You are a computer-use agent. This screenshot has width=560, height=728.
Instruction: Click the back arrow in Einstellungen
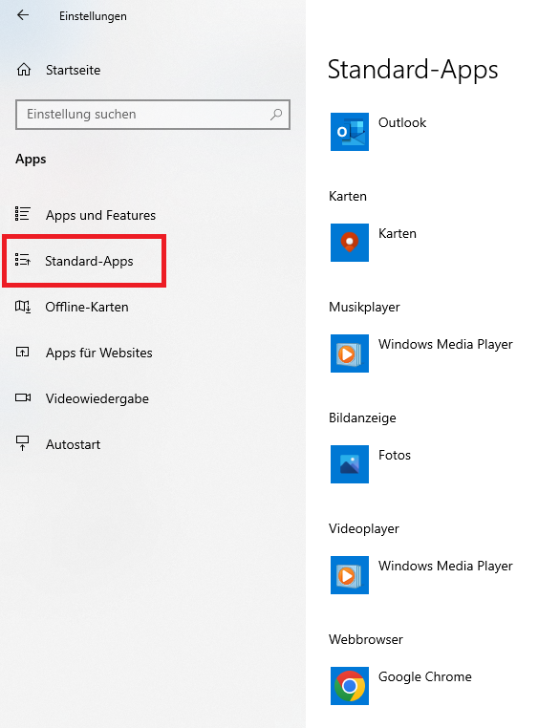23,15
